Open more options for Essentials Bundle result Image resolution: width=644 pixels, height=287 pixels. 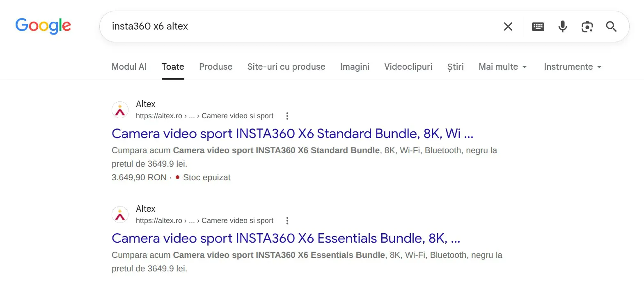point(287,220)
